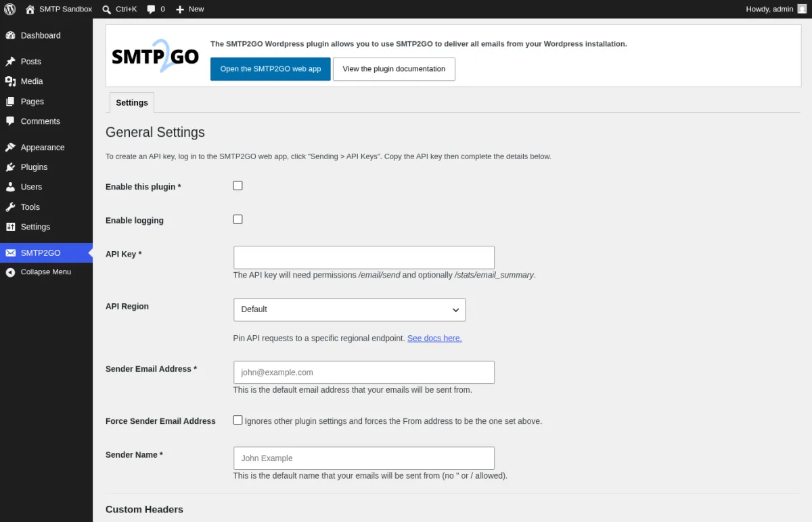Open the Media menu label
The image size is (812, 522).
32,81
